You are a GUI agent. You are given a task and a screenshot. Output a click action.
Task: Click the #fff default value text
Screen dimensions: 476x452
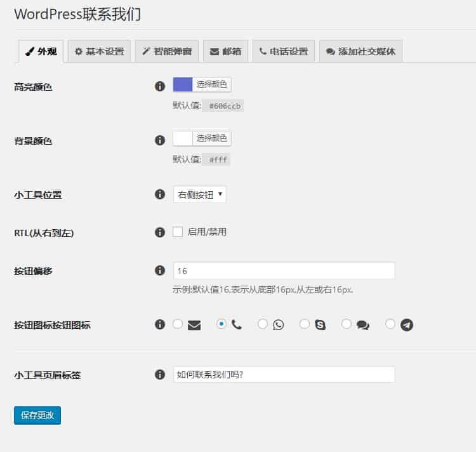[218, 160]
